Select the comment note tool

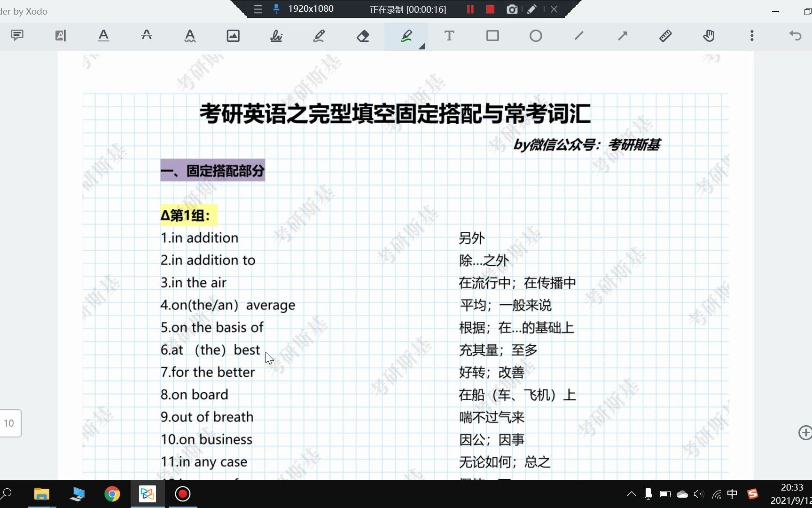[17, 36]
